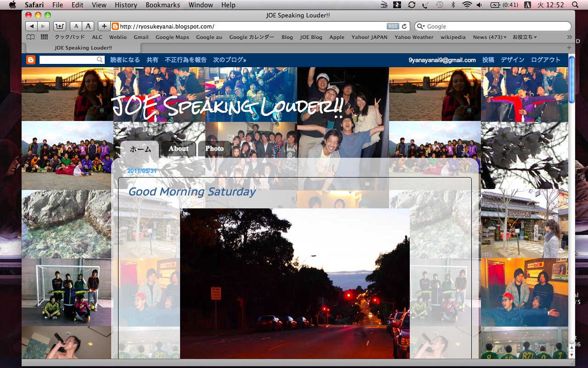Switch to the Photo page tab
The width and height of the screenshot is (588, 368).
(215, 149)
